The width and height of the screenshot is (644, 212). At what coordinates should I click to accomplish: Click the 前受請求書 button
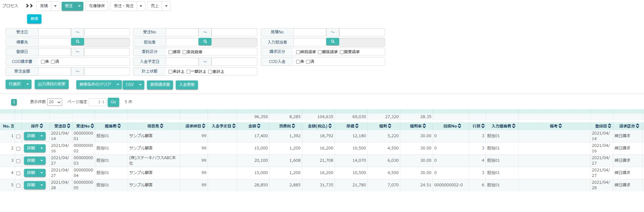160,84
